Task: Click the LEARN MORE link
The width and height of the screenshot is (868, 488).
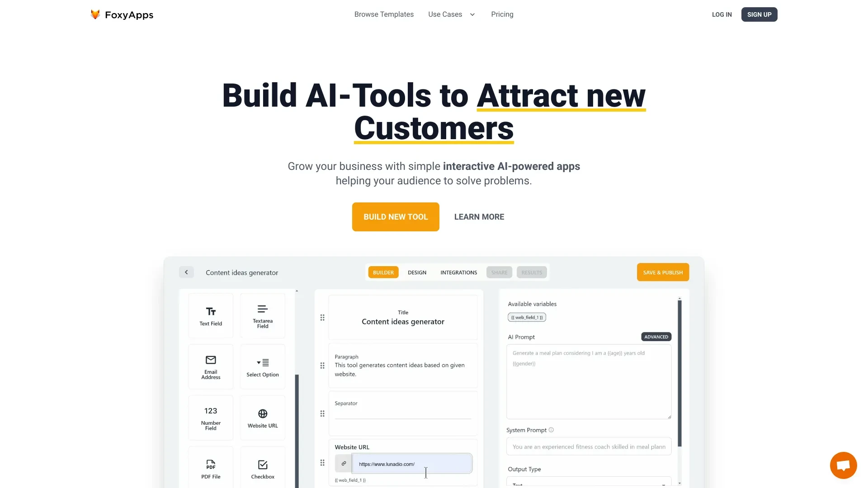Action: pyautogui.click(x=479, y=216)
